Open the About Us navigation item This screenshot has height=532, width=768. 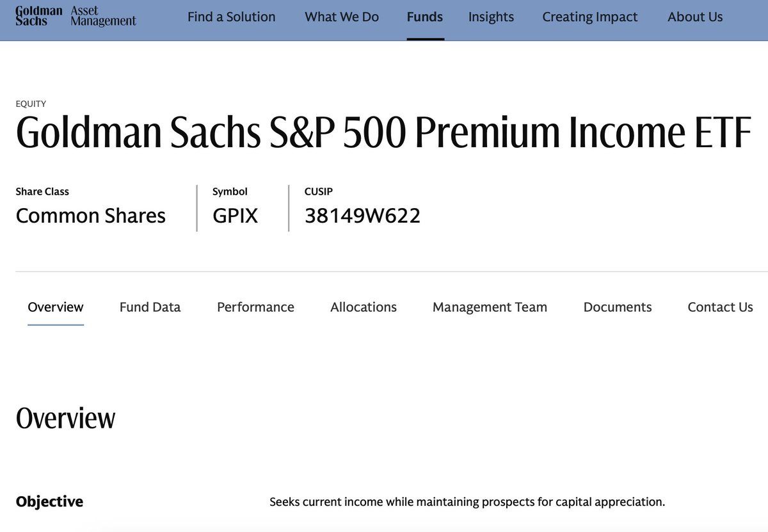[695, 17]
